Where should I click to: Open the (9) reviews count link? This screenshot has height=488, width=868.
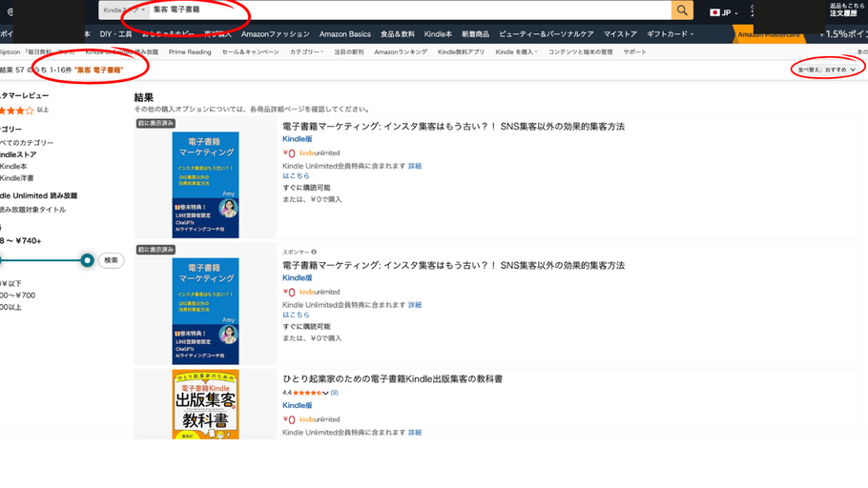point(335,393)
